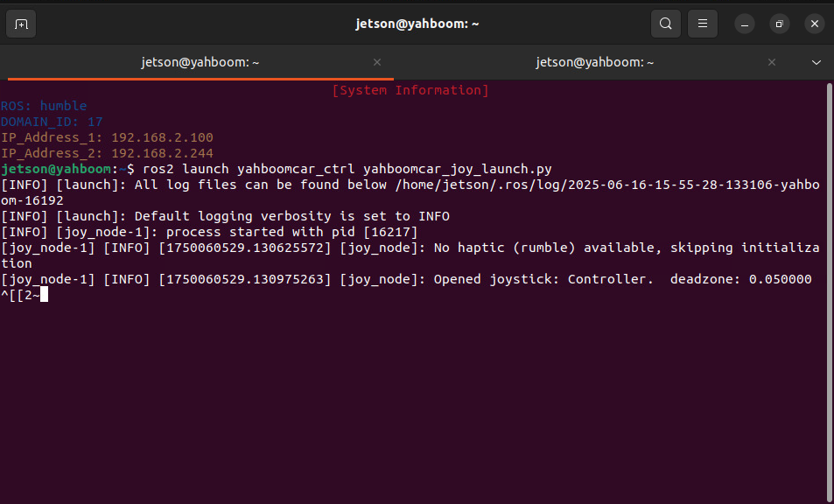This screenshot has width=834, height=504.
Task: Expand the tab list dropdown arrow
Action: (x=816, y=62)
